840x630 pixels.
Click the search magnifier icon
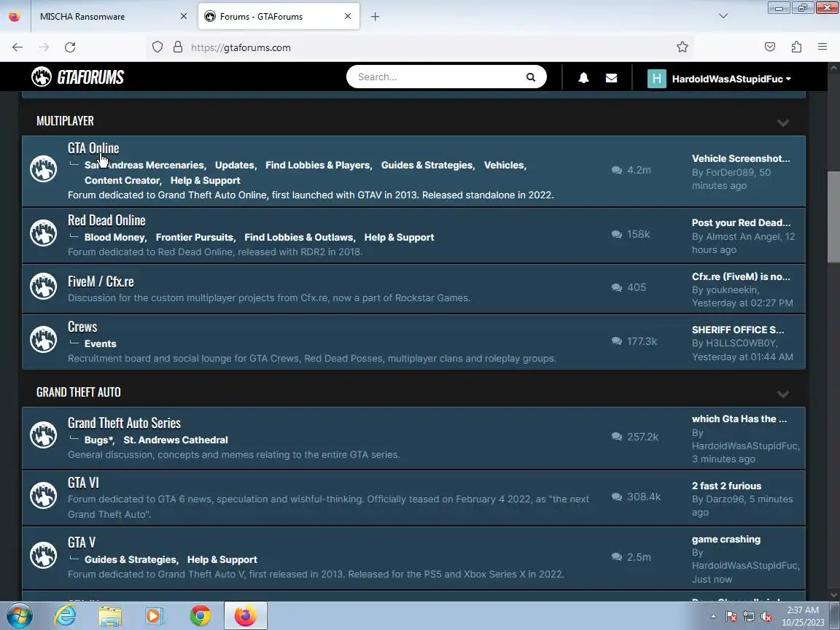click(530, 77)
